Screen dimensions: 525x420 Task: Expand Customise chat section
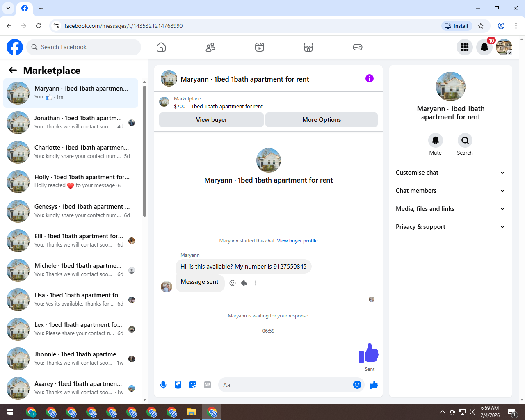click(450, 173)
